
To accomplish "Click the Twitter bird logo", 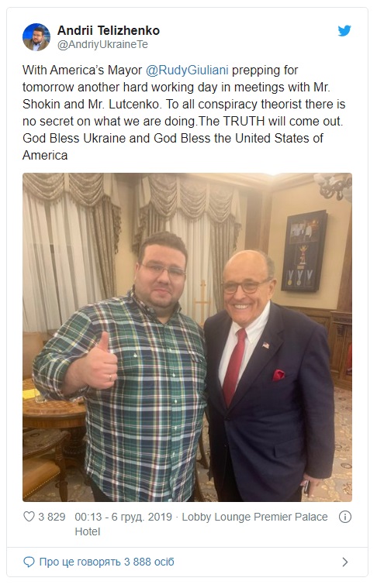I will pos(344,31).
